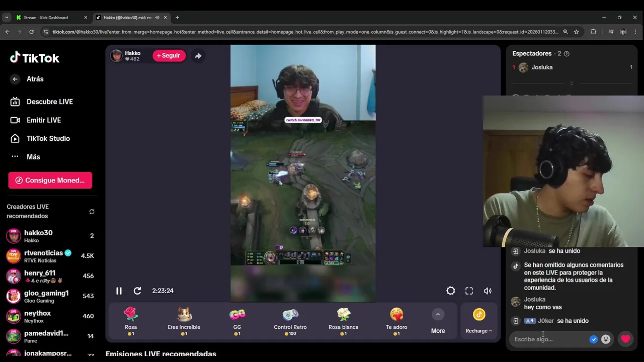This screenshot has width=644, height=362.
Task: Open pamedavid1 live channel
Action: (x=50, y=336)
